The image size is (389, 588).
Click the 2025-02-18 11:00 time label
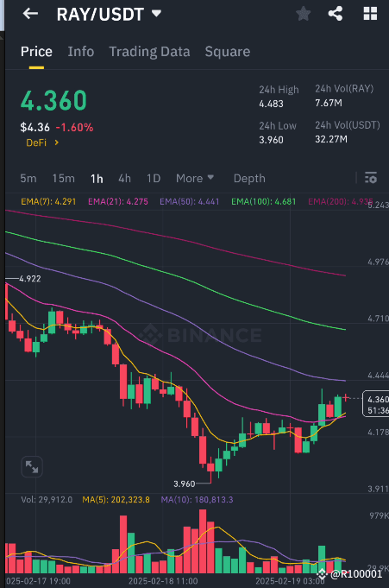[163, 581]
